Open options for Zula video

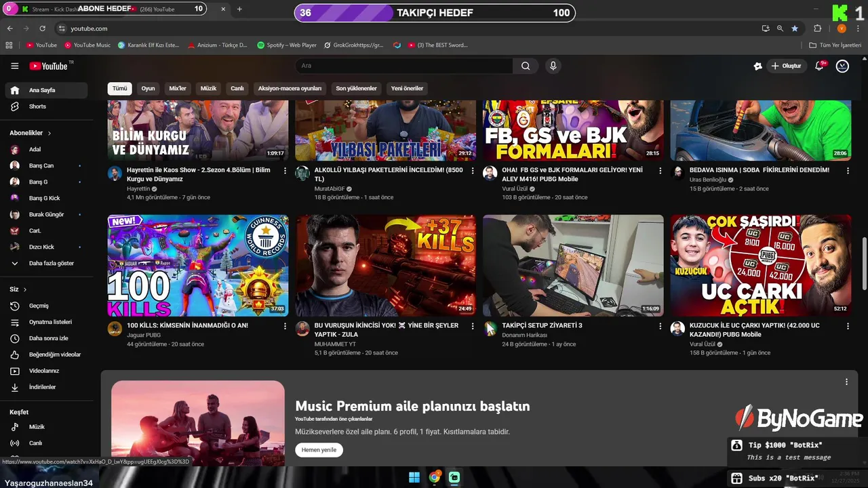[x=473, y=326]
